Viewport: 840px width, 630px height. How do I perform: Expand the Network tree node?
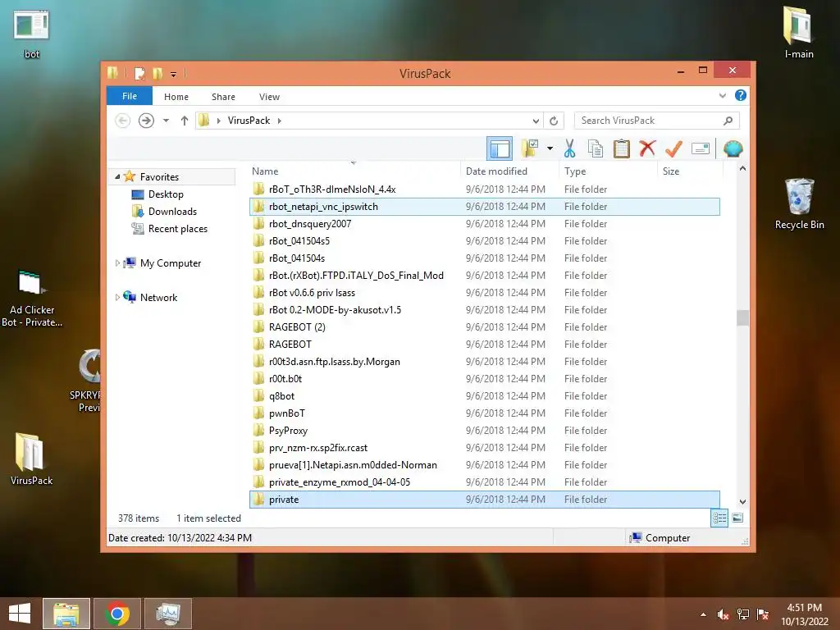[117, 297]
